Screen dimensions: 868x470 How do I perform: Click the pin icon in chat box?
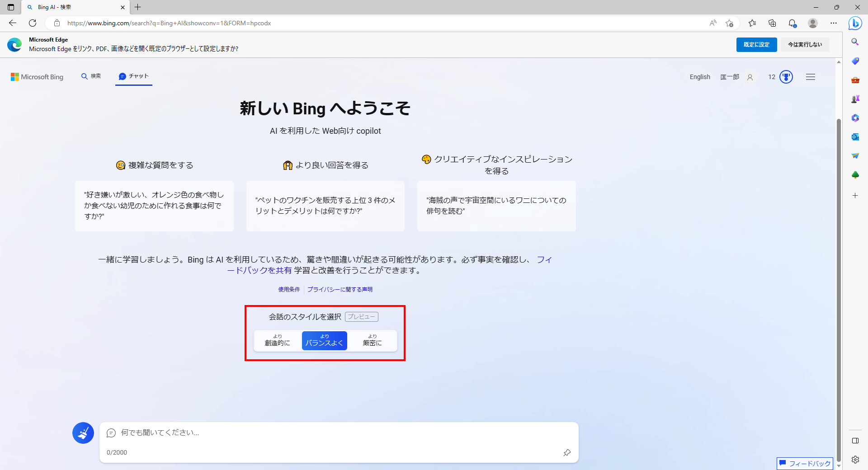[567, 452]
